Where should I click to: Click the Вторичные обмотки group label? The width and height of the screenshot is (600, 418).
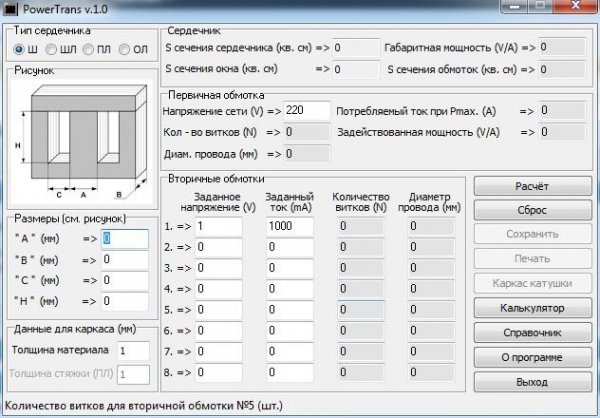pyautogui.click(x=216, y=179)
